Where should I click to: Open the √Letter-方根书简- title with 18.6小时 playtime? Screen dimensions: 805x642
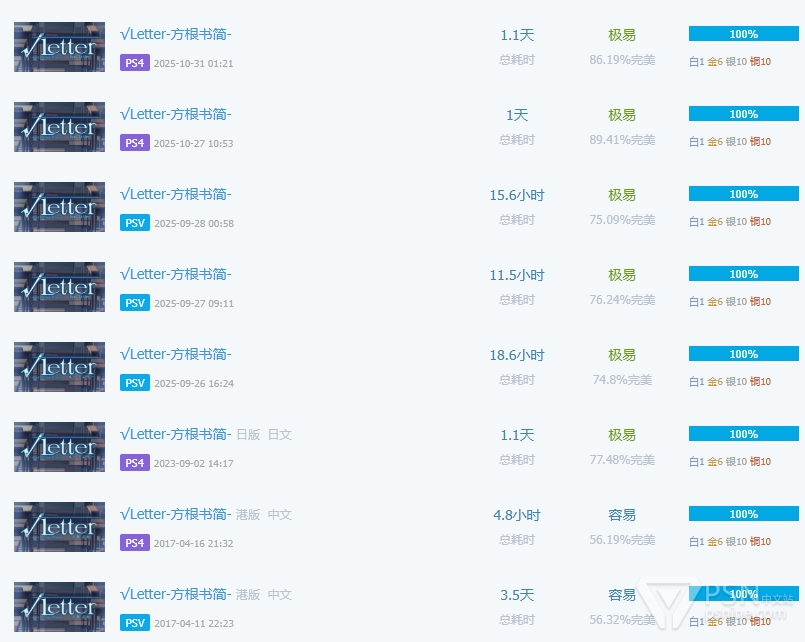(175, 354)
